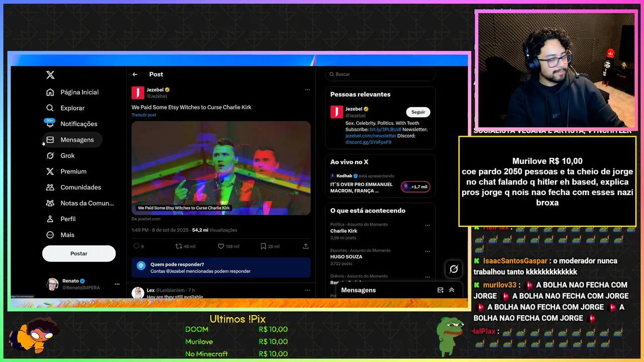The image size is (644, 362).
Task: Click the floating Grok icon button
Action: pos(454,269)
